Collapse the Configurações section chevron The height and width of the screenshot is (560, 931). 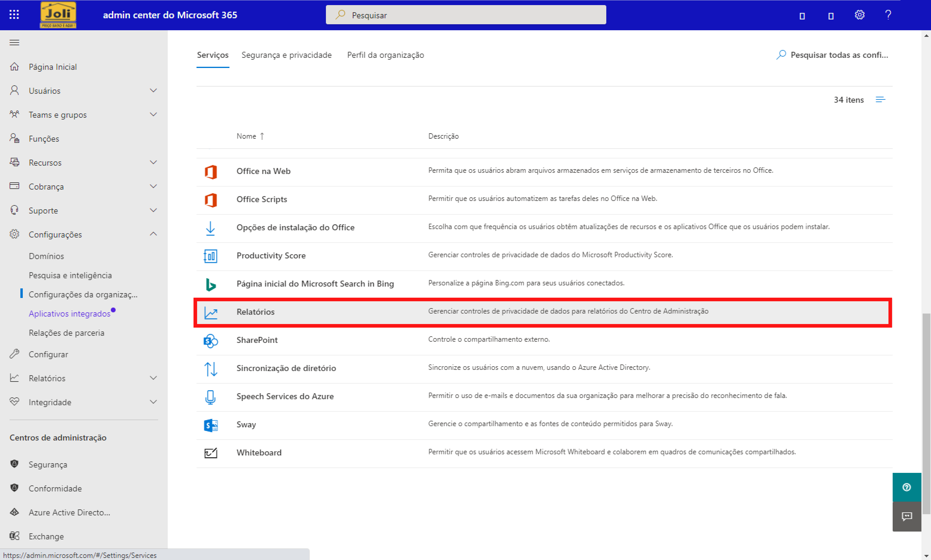click(x=153, y=234)
